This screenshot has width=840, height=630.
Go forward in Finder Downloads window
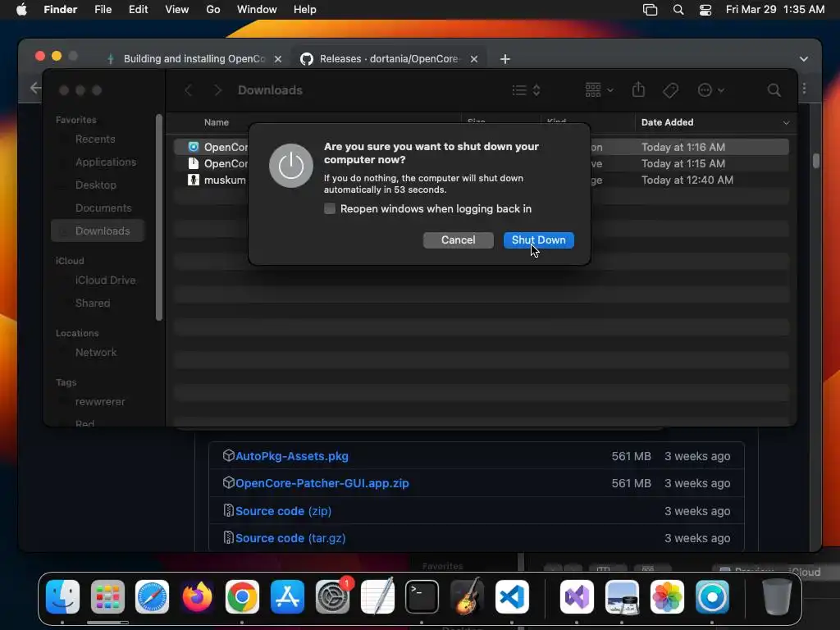click(x=217, y=90)
